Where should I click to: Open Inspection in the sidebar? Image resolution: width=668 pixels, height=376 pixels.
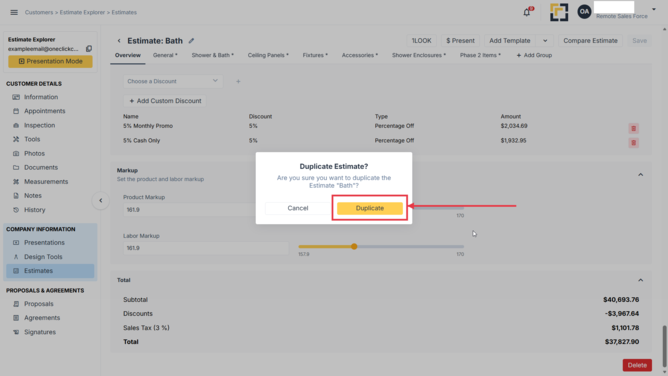(x=39, y=125)
